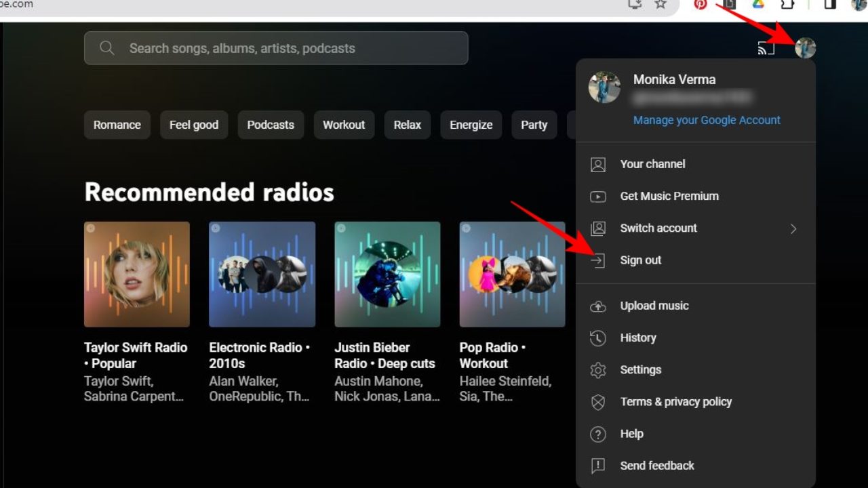This screenshot has width=868, height=488.
Task: Choose Get Music Premium
Action: point(669,196)
